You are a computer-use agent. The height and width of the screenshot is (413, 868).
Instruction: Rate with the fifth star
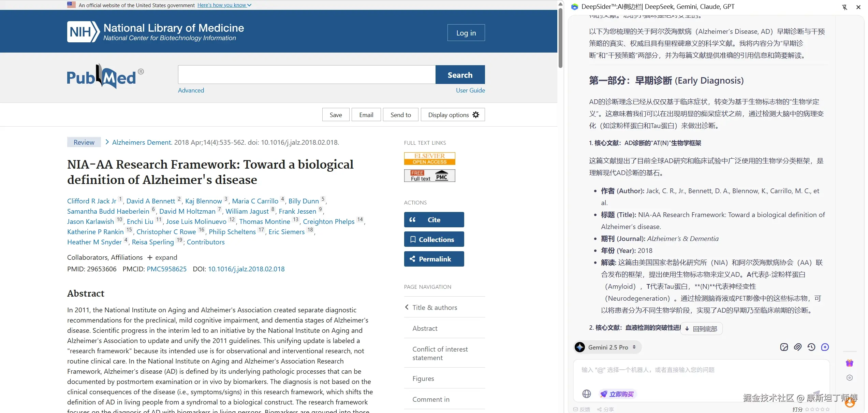827,409
